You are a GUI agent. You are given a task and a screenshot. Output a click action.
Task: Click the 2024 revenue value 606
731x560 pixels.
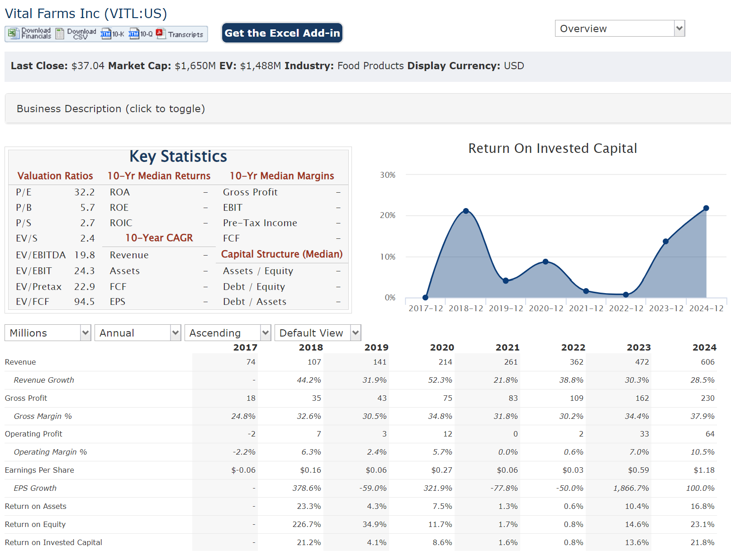[707, 362]
